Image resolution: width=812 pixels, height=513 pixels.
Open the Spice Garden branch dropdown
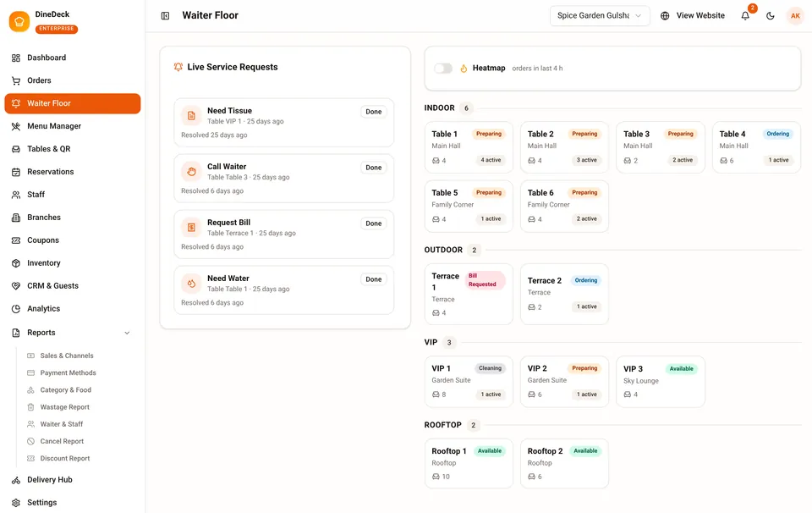(599, 15)
